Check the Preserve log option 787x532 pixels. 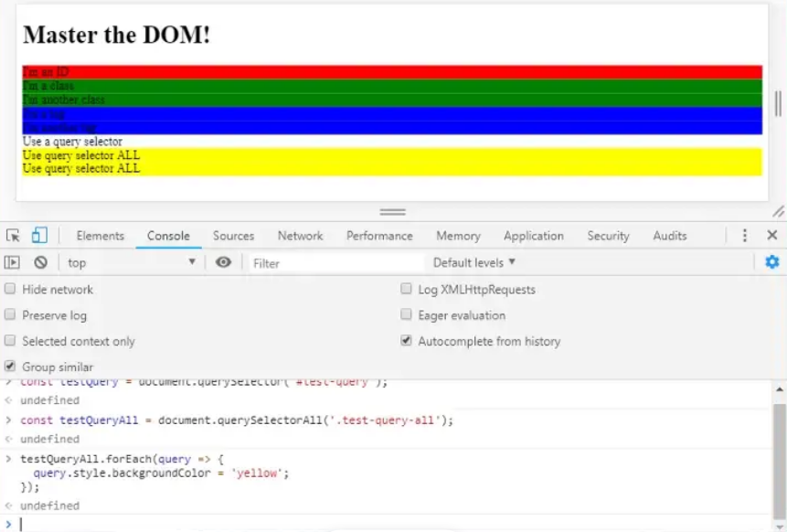click(11, 314)
